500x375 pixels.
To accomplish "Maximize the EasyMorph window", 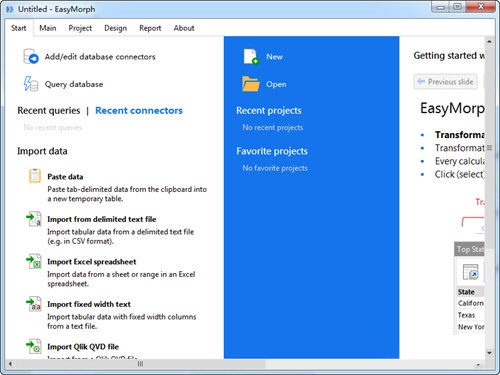I will (457, 7).
